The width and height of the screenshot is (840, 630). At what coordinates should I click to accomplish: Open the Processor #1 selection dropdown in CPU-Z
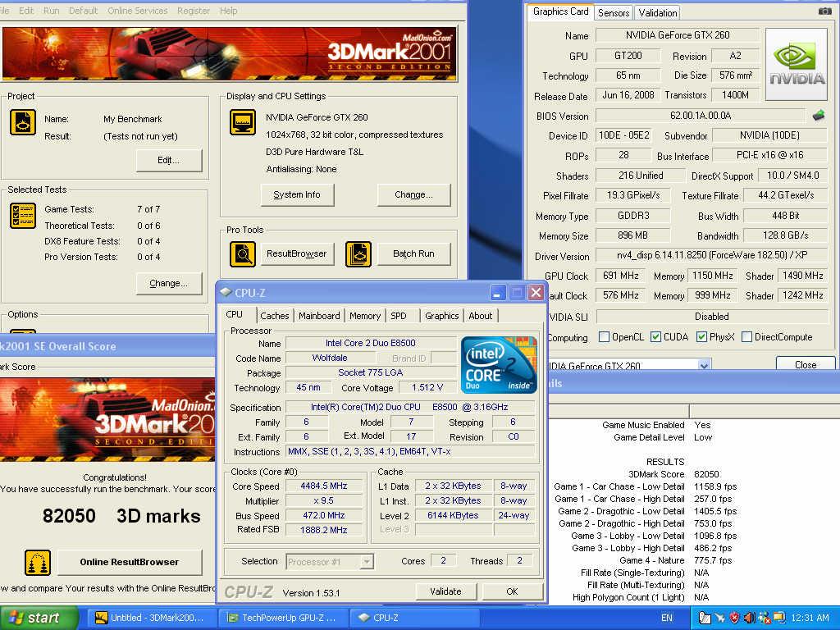(x=367, y=562)
